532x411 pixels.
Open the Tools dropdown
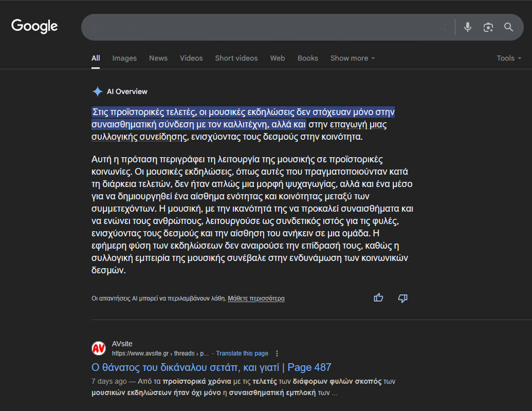point(509,58)
